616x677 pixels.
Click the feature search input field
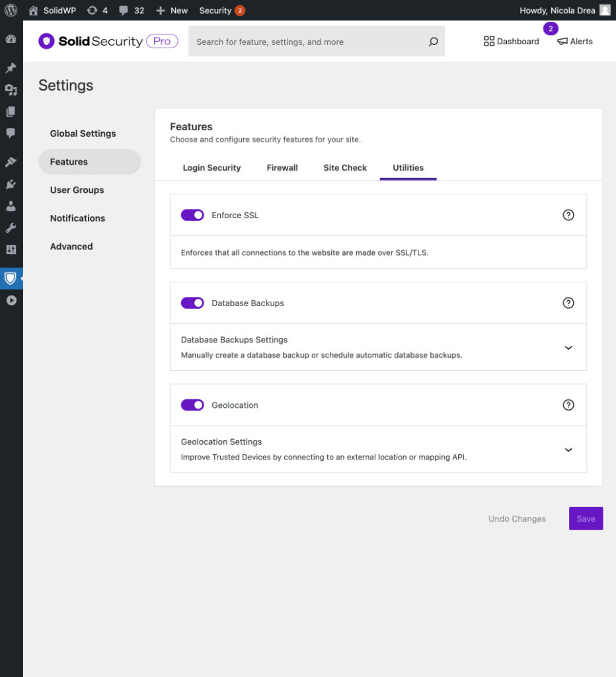coord(307,42)
